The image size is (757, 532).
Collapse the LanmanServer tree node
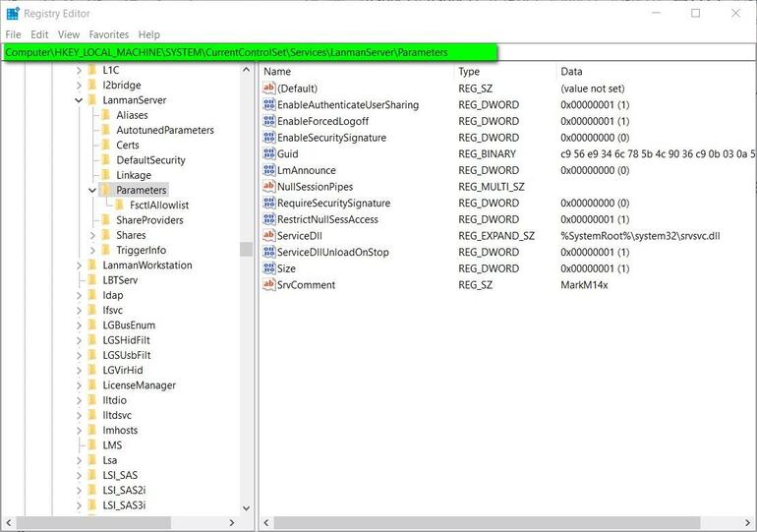[79, 100]
